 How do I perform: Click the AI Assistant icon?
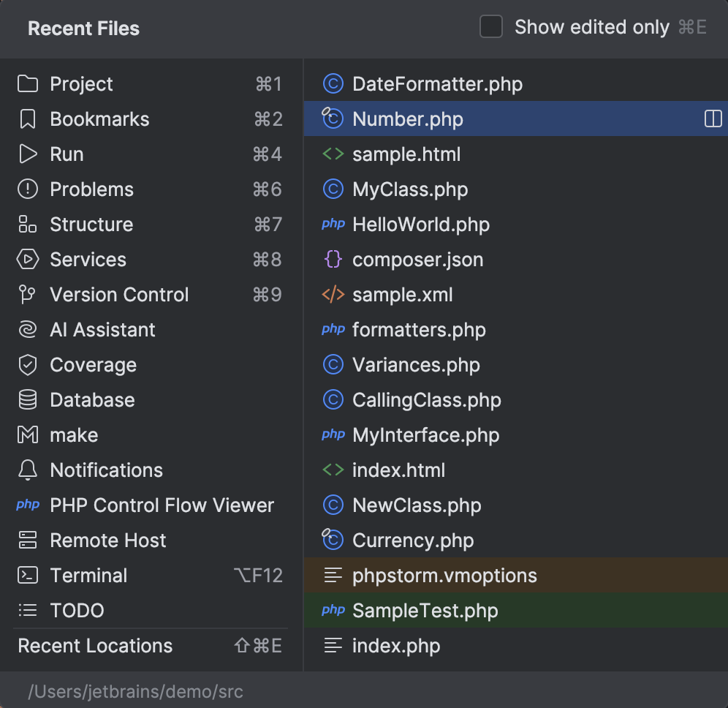click(x=27, y=329)
